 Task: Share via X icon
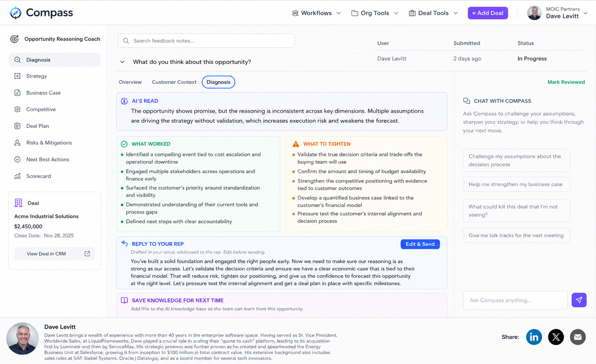click(556, 337)
